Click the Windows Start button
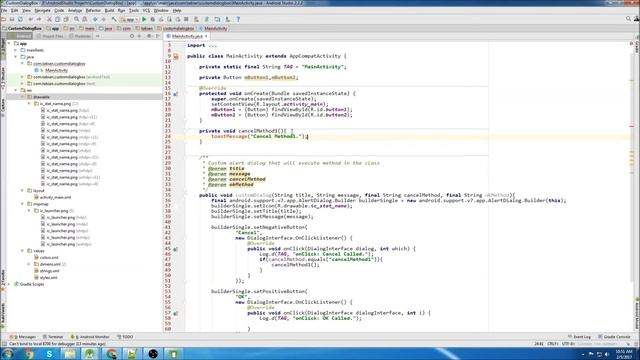The height and width of the screenshot is (360, 640). pyautogui.click(x=7, y=353)
